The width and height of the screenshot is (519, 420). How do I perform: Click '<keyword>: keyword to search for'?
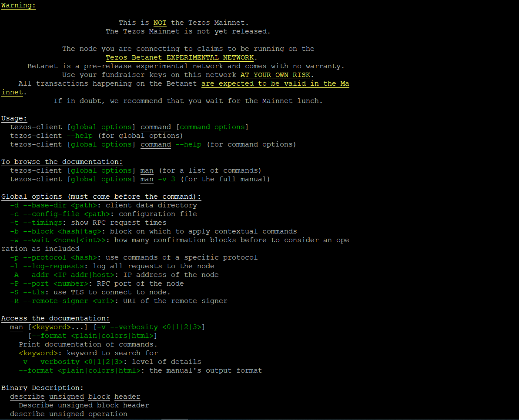tap(88, 353)
